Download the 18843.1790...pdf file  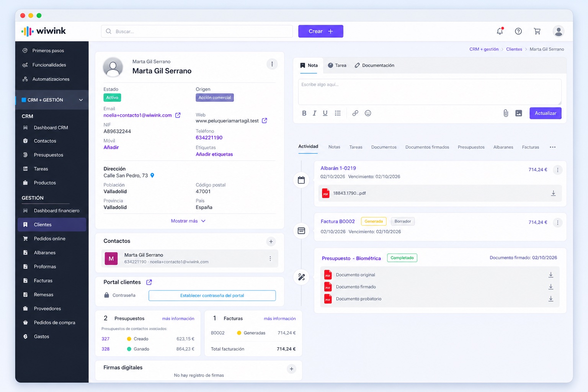(553, 193)
